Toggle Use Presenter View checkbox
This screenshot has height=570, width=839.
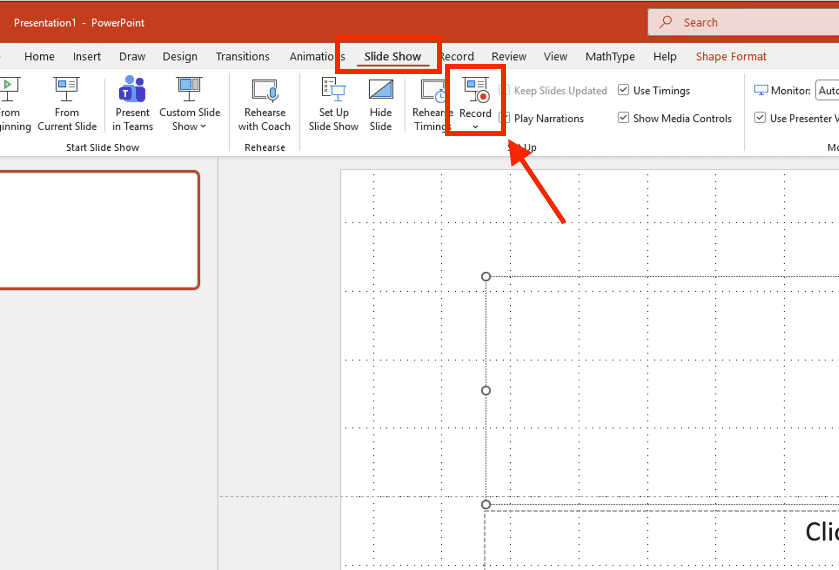click(760, 118)
